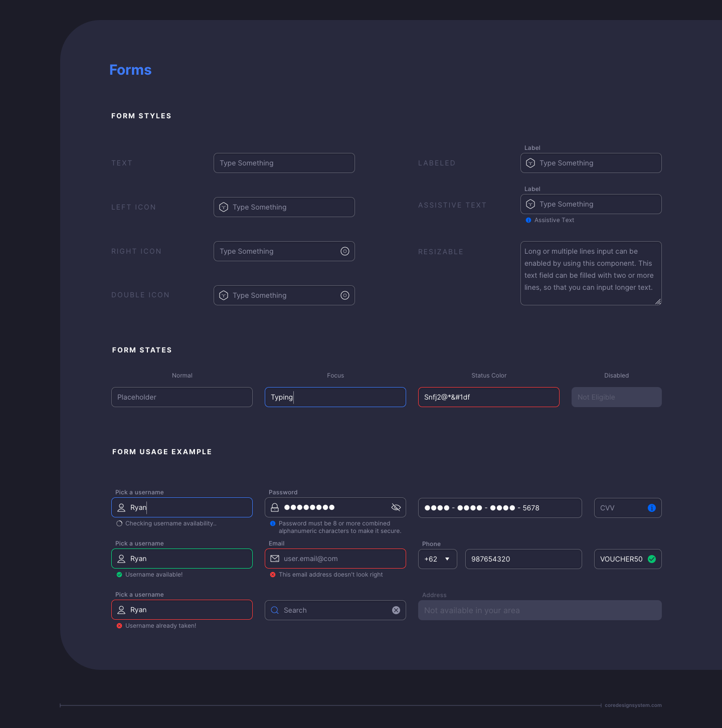Click the hexagon icon in the Labeled field
The width and height of the screenshot is (722, 728).
click(x=530, y=163)
